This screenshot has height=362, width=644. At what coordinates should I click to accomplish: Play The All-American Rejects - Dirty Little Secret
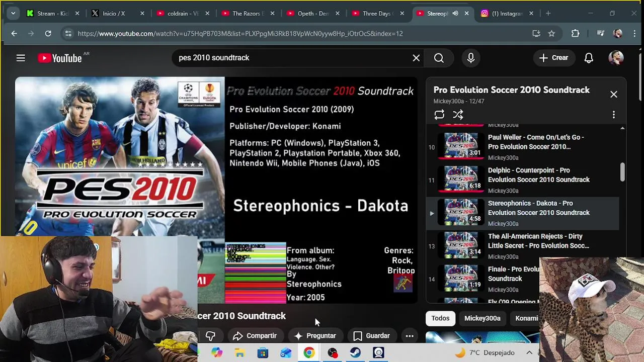click(523, 246)
